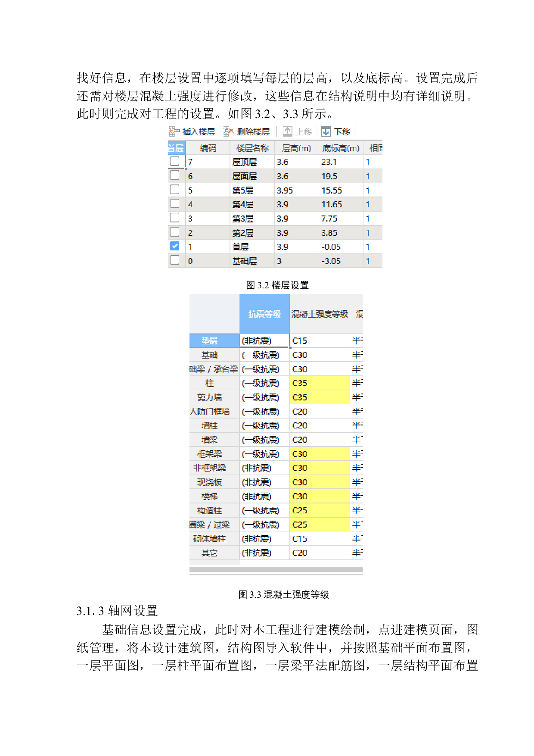Check the 首层 box for floor 6 屋面层

click(x=174, y=175)
